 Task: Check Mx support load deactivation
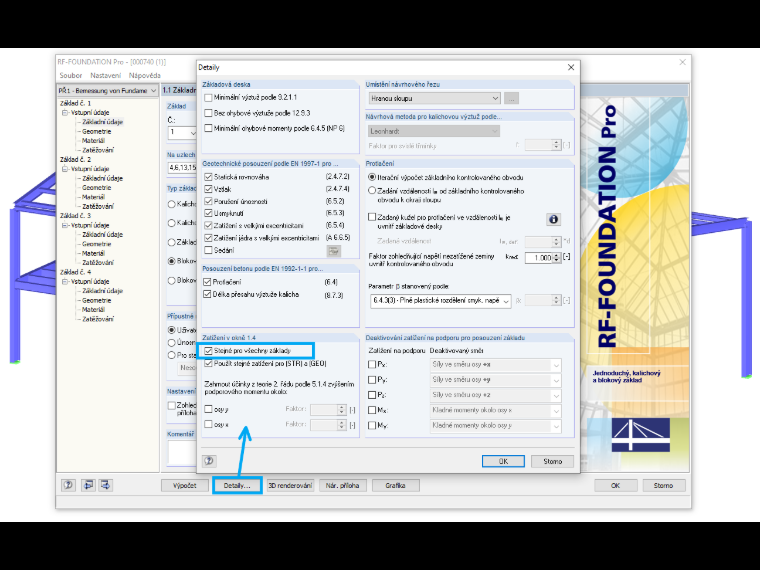(372, 410)
